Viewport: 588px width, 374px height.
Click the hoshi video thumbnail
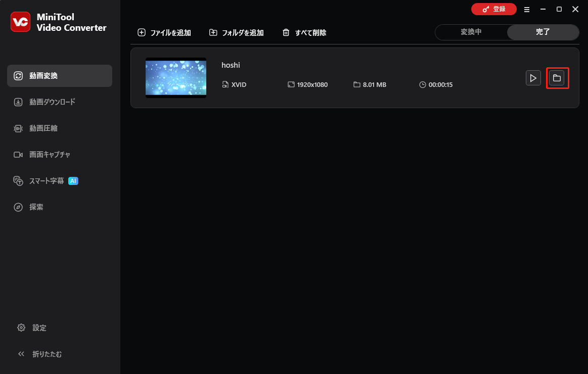coord(176,77)
